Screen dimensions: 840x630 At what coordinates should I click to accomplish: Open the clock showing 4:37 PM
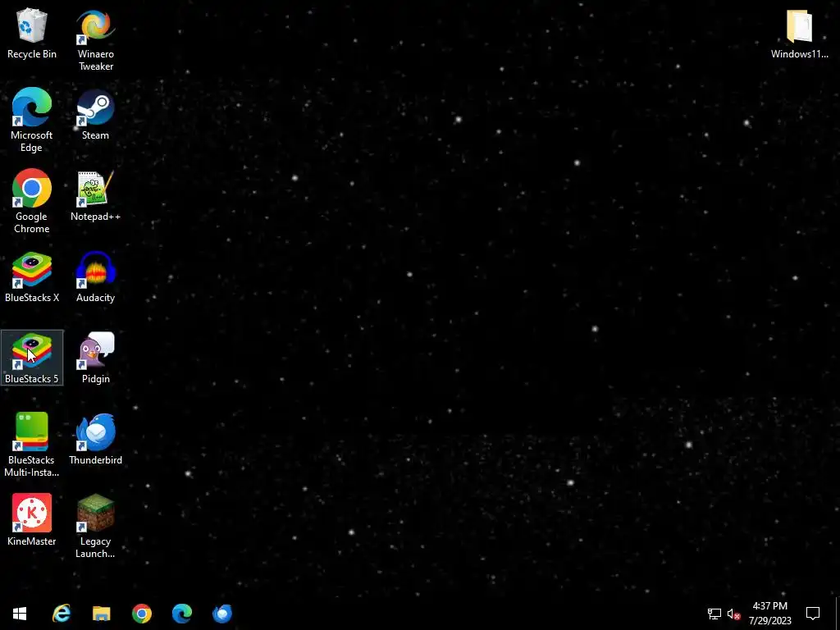769,614
